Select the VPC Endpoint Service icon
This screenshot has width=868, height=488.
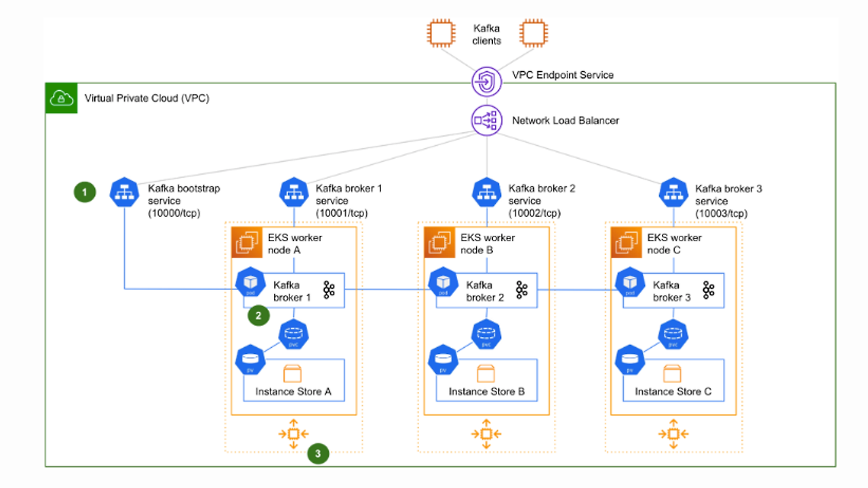[x=487, y=81]
